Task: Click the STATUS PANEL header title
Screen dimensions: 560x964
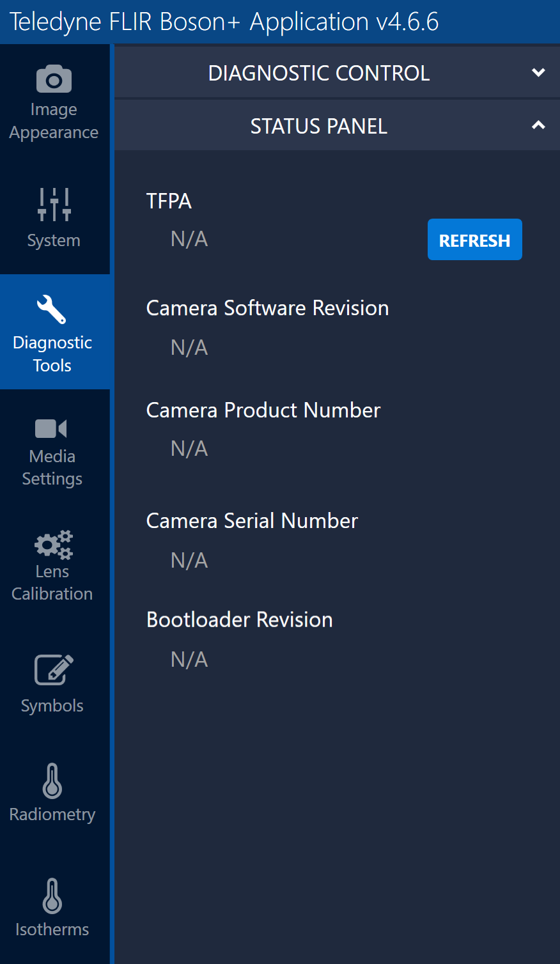Action: (318, 127)
